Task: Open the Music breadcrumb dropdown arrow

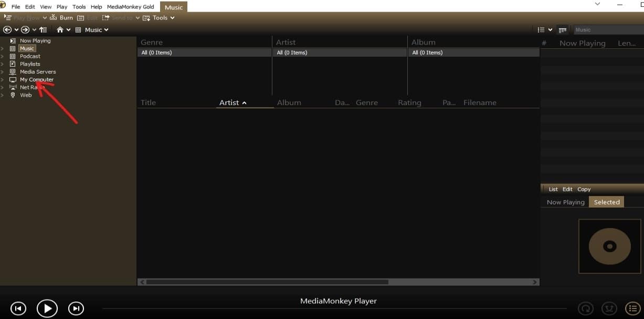Action: 106,30
